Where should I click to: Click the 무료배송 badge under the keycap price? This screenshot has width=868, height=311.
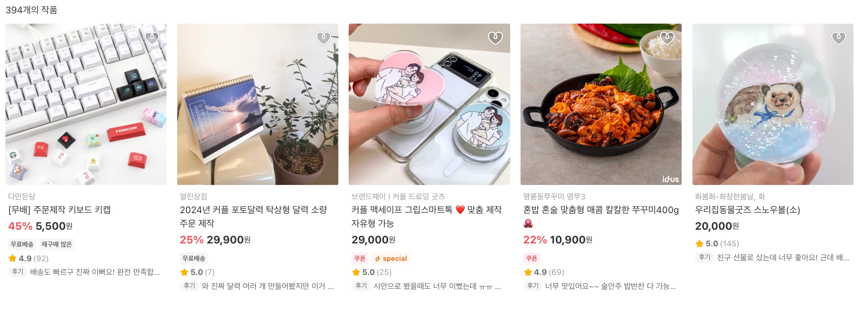pyautogui.click(x=21, y=244)
